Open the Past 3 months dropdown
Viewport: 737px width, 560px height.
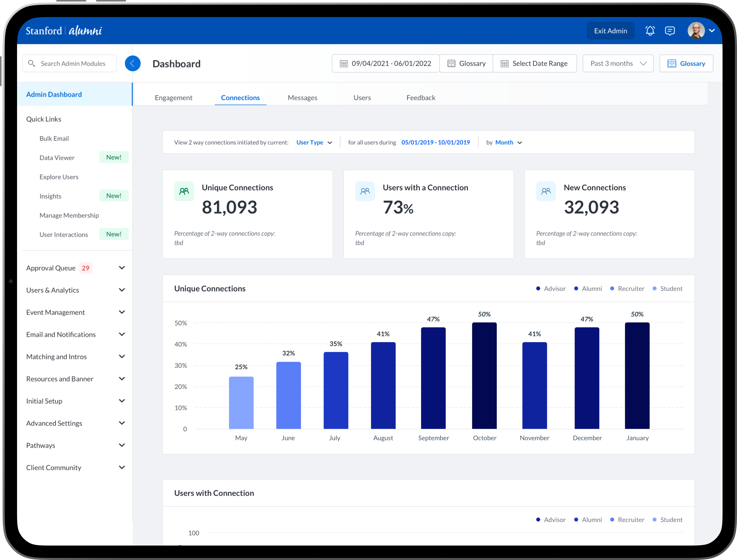[618, 63]
